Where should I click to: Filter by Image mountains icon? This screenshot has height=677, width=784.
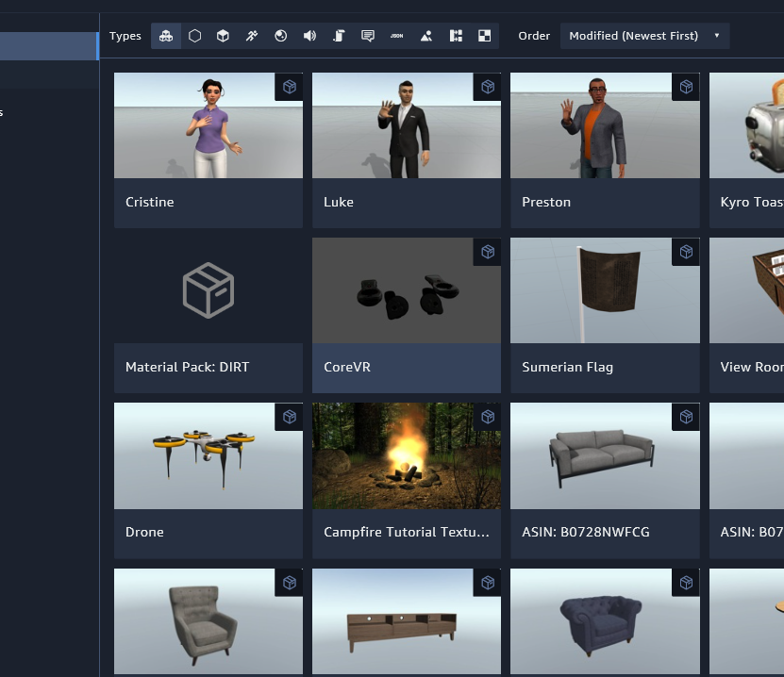click(x=426, y=36)
